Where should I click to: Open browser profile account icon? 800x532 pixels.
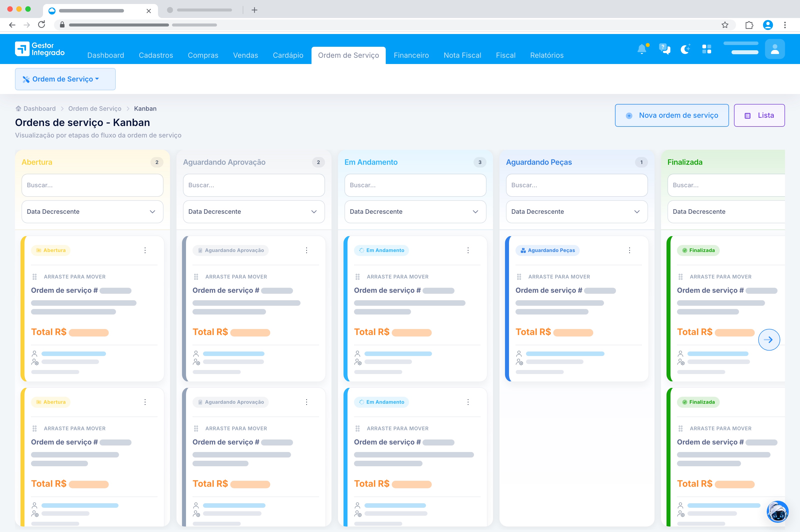[768, 25]
